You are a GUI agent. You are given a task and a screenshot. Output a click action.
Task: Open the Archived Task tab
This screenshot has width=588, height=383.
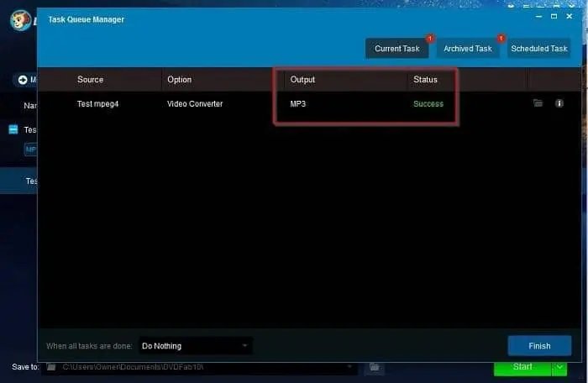click(468, 49)
